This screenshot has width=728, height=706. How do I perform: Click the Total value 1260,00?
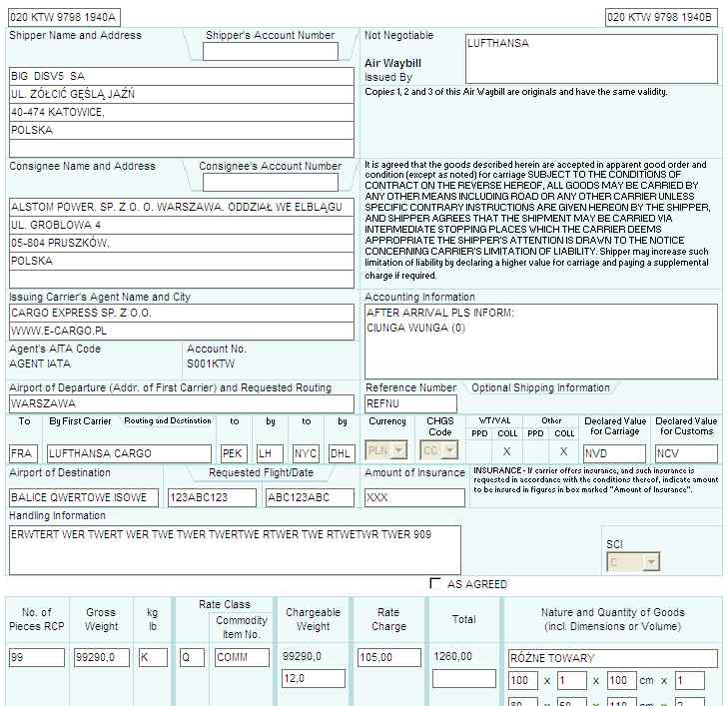click(x=452, y=656)
